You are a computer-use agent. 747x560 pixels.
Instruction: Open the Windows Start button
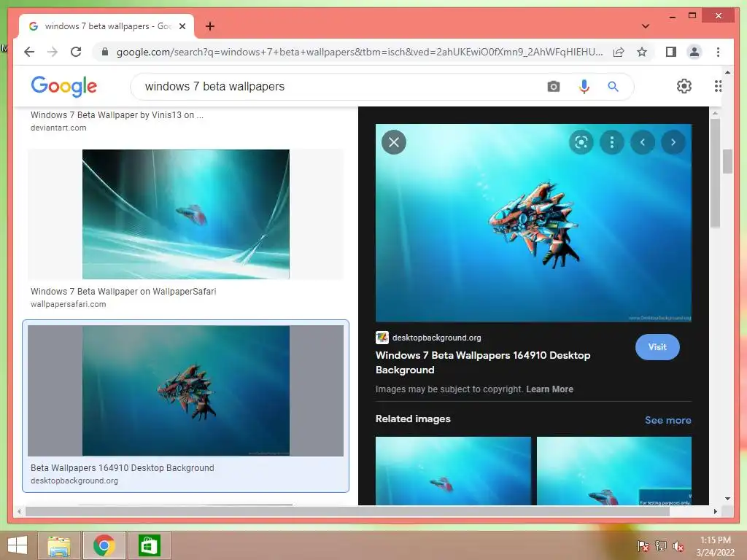click(18, 545)
